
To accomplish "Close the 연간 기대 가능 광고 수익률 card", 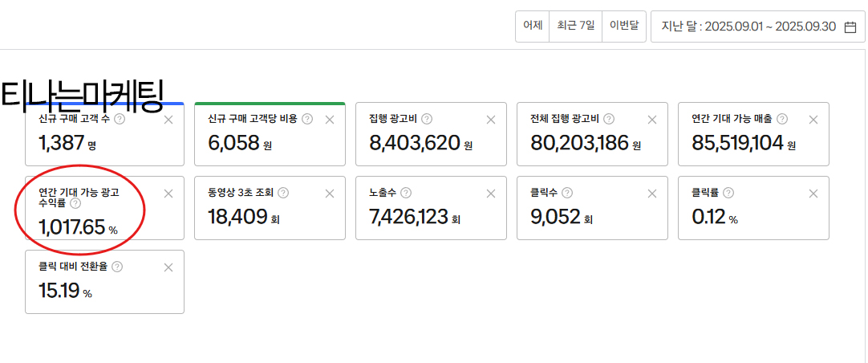I will pos(168,194).
